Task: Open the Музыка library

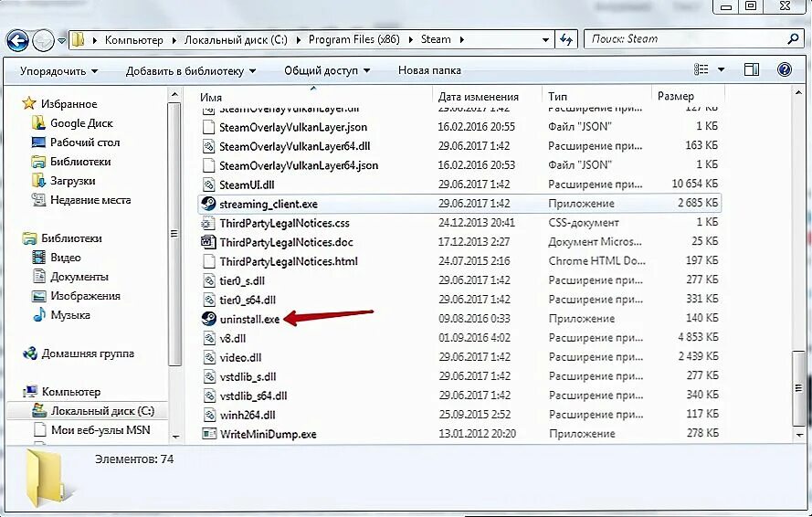Action: point(70,315)
